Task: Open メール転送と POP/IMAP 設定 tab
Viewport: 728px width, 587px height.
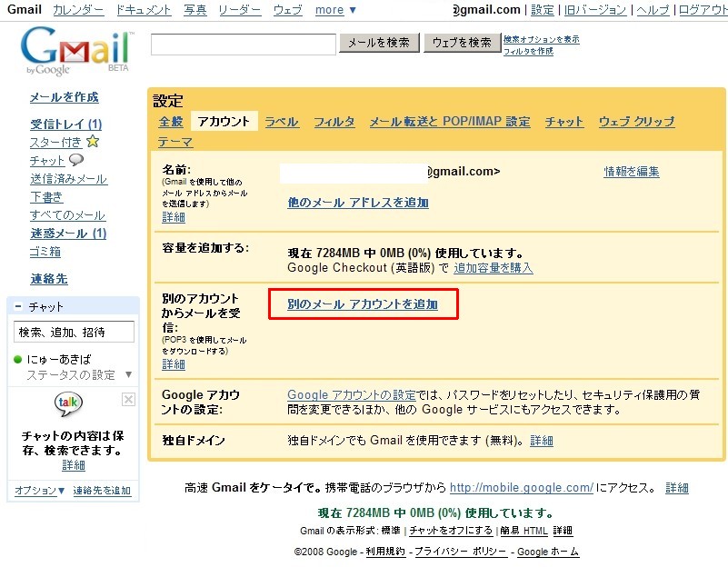Action: [449, 122]
